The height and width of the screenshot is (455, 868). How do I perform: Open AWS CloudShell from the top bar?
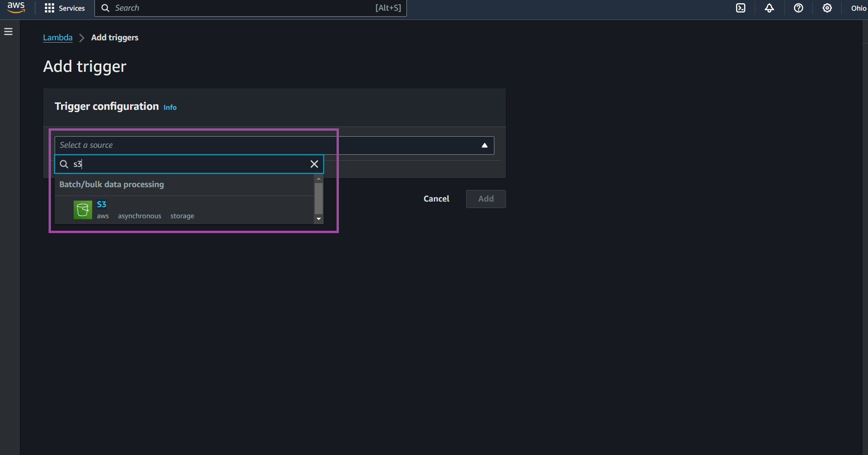pos(741,8)
